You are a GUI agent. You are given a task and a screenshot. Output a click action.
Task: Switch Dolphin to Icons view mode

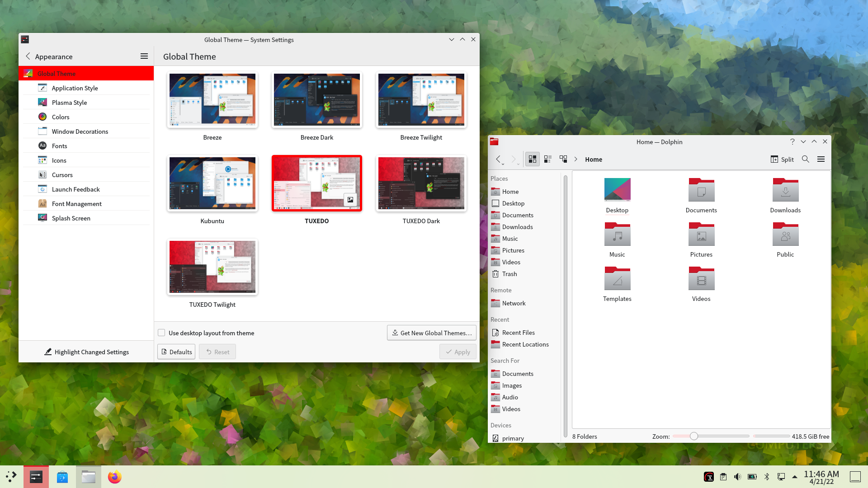533,159
